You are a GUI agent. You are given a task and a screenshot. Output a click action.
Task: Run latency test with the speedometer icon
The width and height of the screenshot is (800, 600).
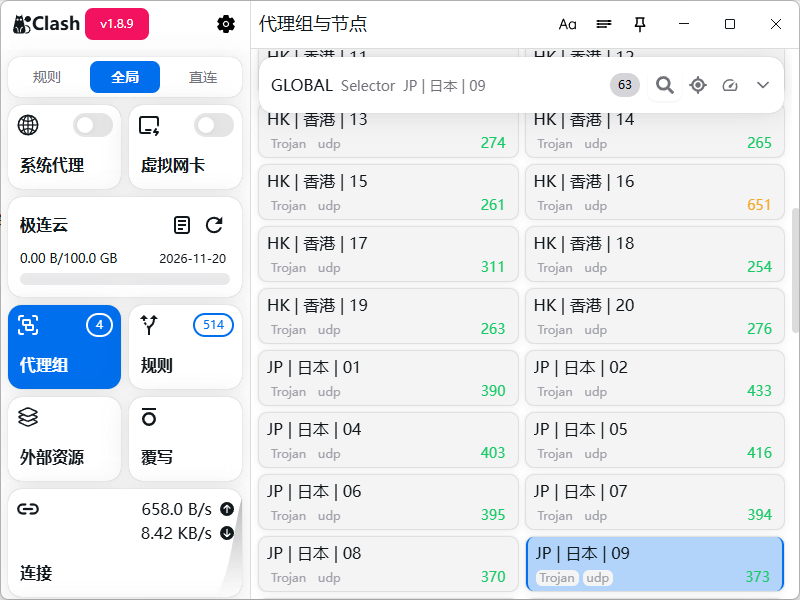pyautogui.click(x=730, y=85)
